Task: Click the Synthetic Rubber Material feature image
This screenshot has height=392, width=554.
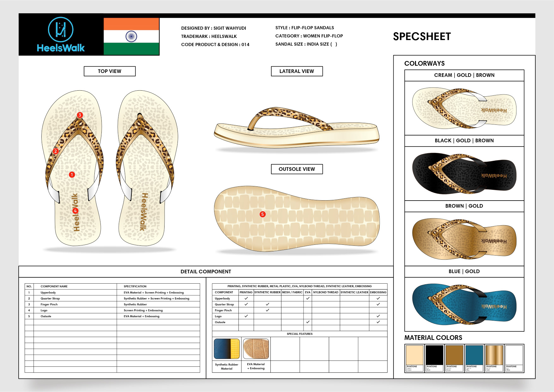Action: [227, 349]
